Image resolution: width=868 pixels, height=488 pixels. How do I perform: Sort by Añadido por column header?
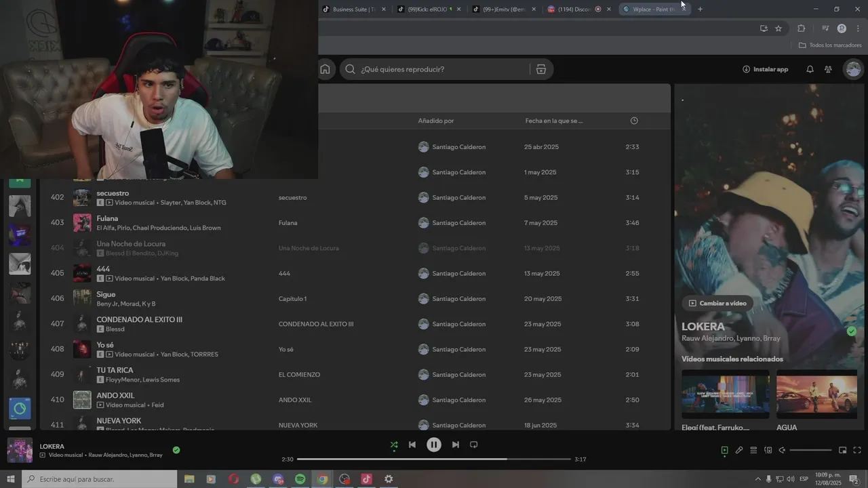[436, 121]
